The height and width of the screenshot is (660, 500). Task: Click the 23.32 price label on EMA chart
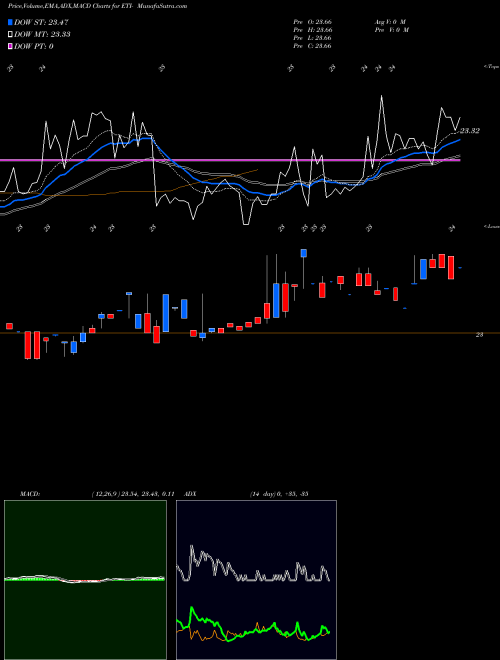pyautogui.click(x=470, y=131)
